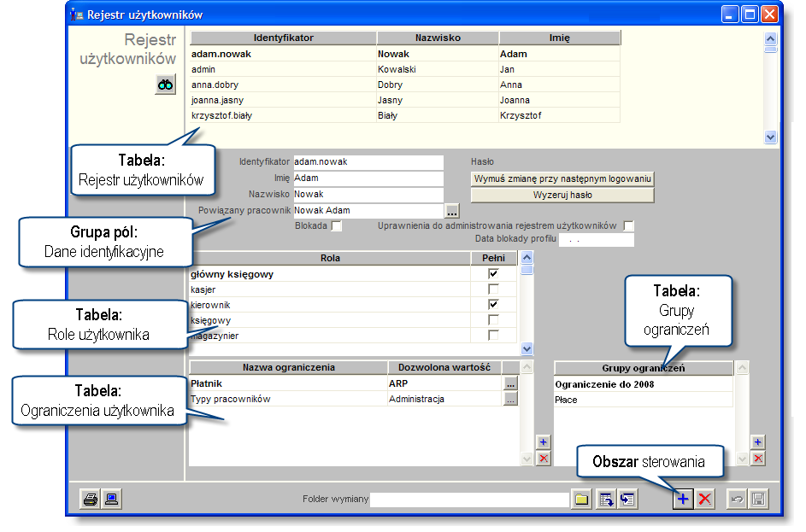Click the Folder wymiany input field
The image size is (806, 532).
(469, 500)
